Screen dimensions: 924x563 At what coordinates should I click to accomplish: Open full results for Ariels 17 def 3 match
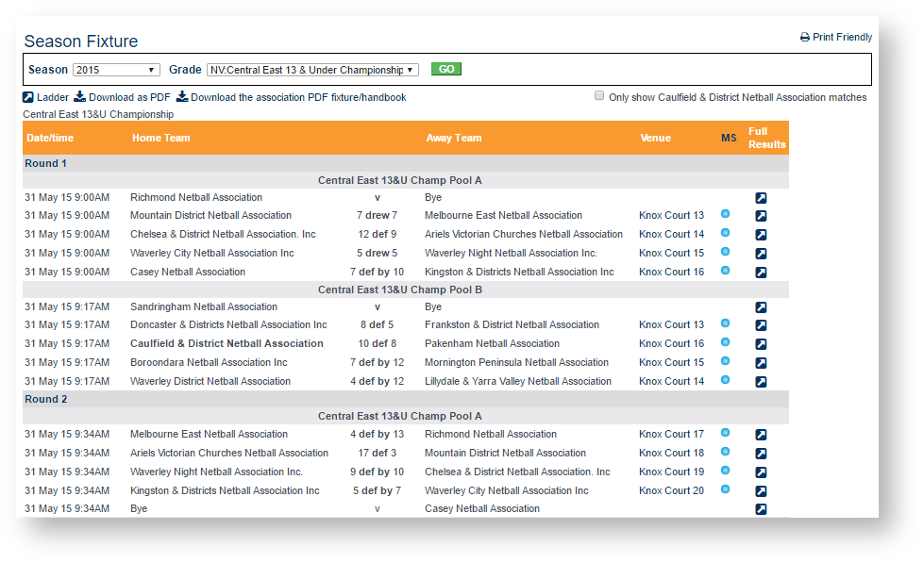coord(761,454)
